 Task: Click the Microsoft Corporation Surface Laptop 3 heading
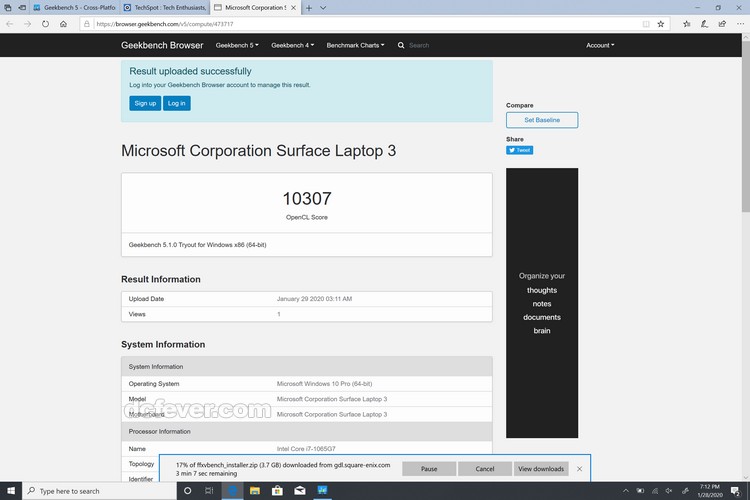click(258, 151)
